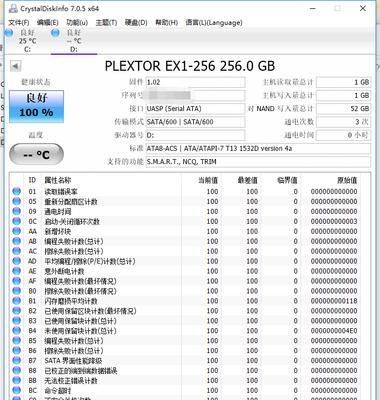Click status icon of row 09 通电时间
Viewport: 380px width, 400px height.
pos(16,211)
